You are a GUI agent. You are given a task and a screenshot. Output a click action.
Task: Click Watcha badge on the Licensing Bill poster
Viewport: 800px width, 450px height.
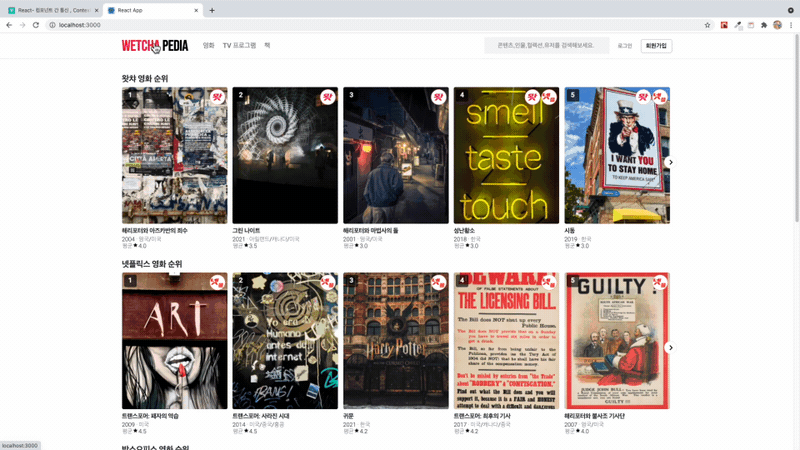coord(549,282)
